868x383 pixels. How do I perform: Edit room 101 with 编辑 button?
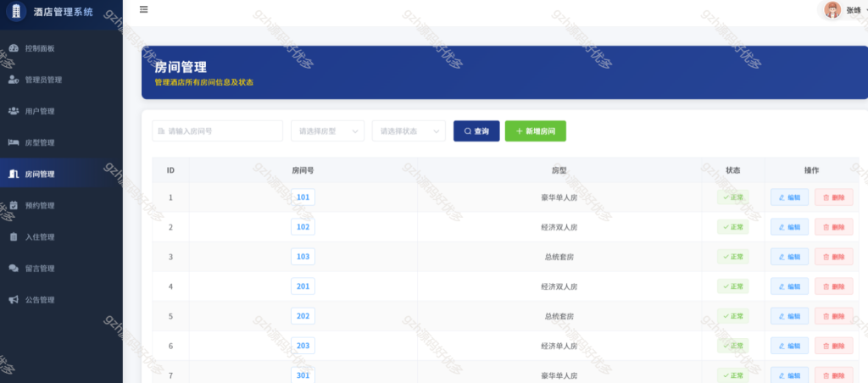point(789,197)
